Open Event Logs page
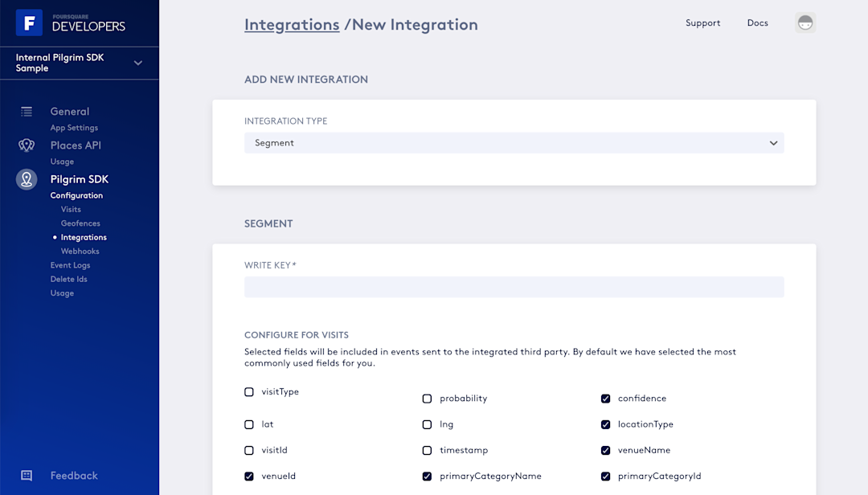The width and height of the screenshot is (868, 495). pyautogui.click(x=70, y=265)
